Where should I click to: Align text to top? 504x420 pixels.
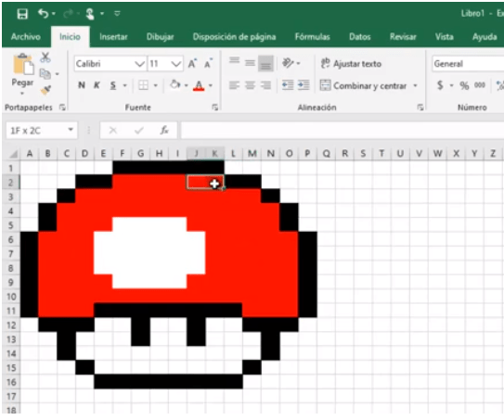tap(234, 60)
